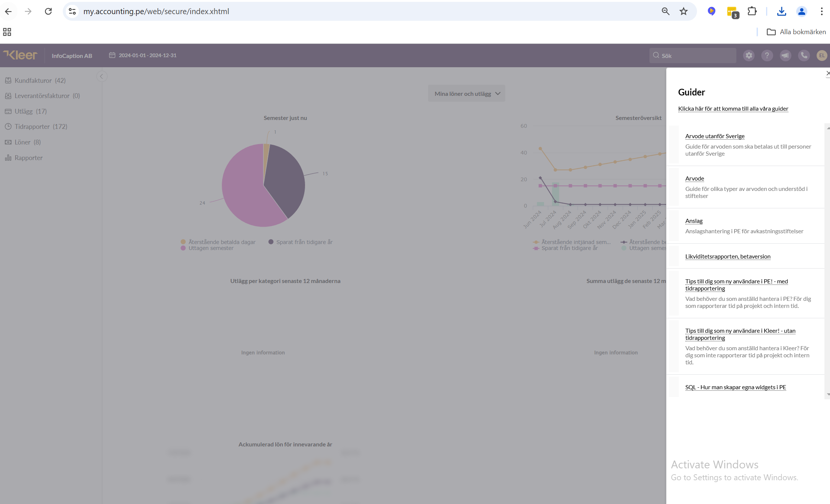Bookmark this page with star icon

(684, 12)
